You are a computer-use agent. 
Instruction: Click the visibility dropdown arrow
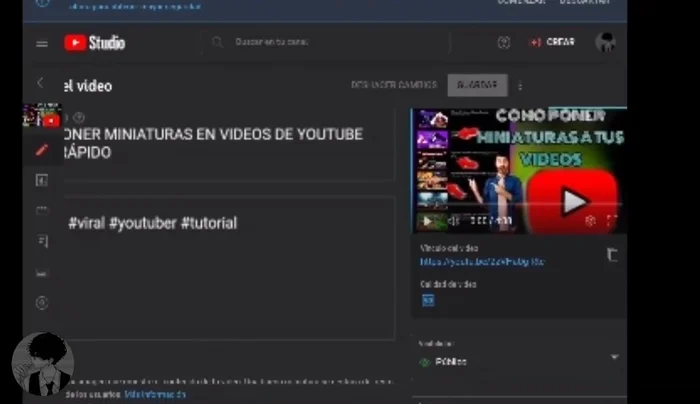[x=615, y=357]
